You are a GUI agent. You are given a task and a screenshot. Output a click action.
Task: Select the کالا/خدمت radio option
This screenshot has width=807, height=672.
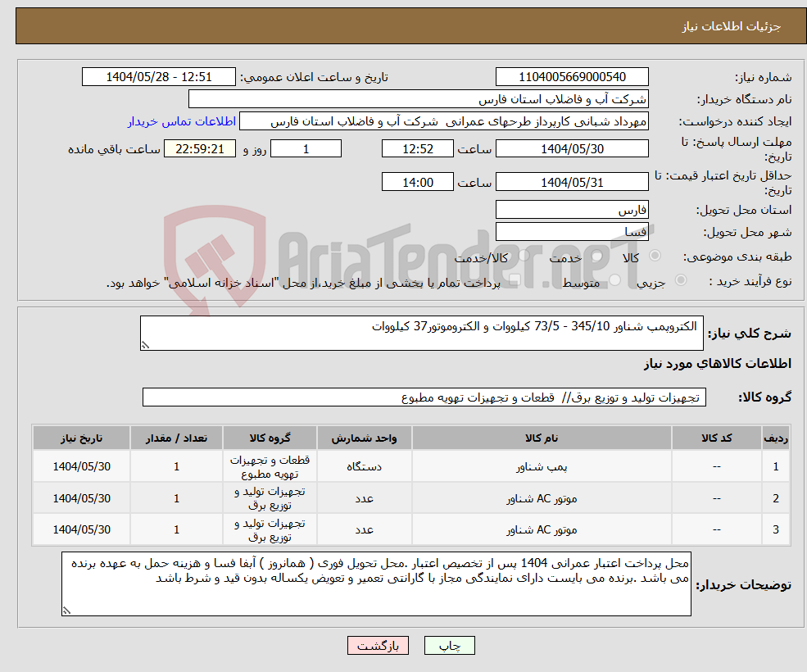coord(524,256)
